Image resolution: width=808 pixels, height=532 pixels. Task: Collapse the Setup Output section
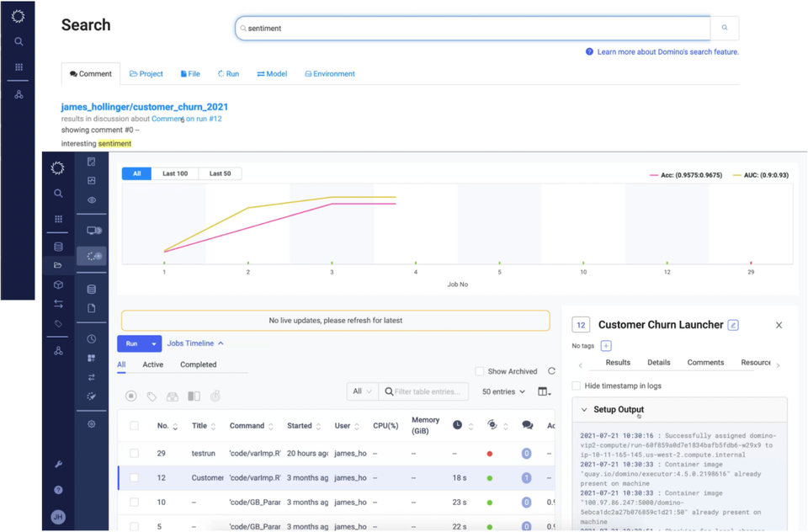coord(584,410)
